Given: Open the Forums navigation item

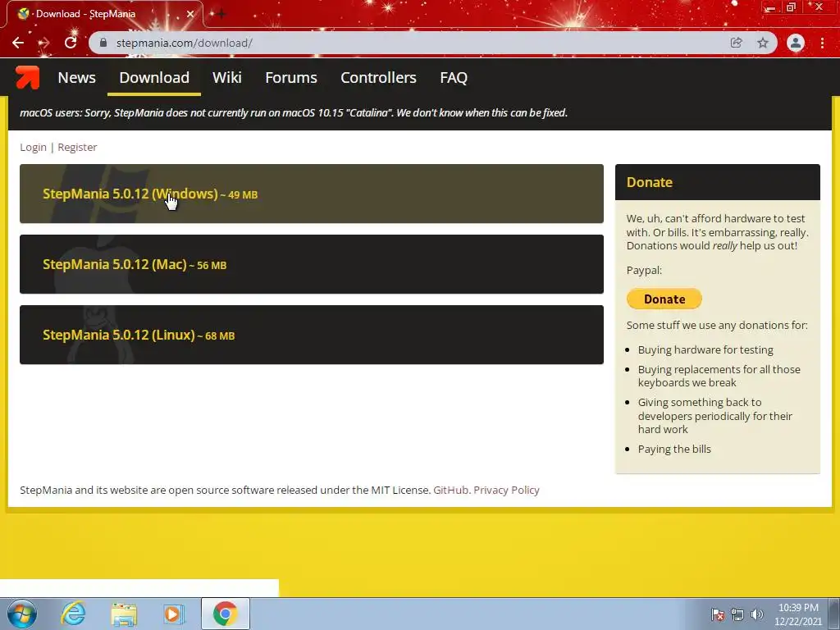Looking at the screenshot, I should 291,78.
